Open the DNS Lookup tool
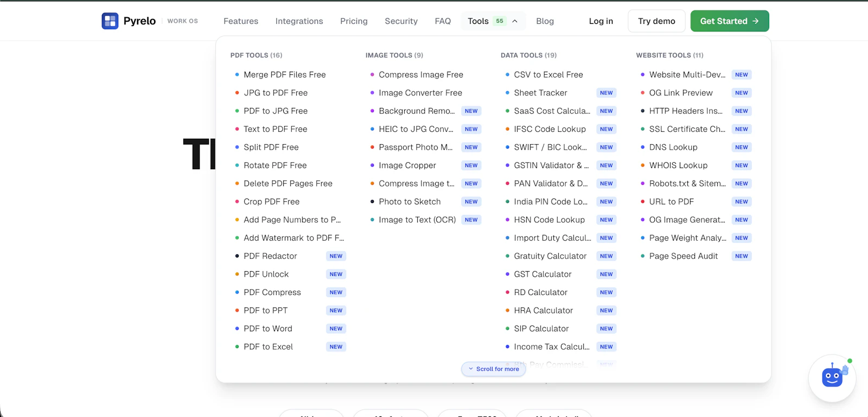Image resolution: width=868 pixels, height=417 pixels. [673, 147]
